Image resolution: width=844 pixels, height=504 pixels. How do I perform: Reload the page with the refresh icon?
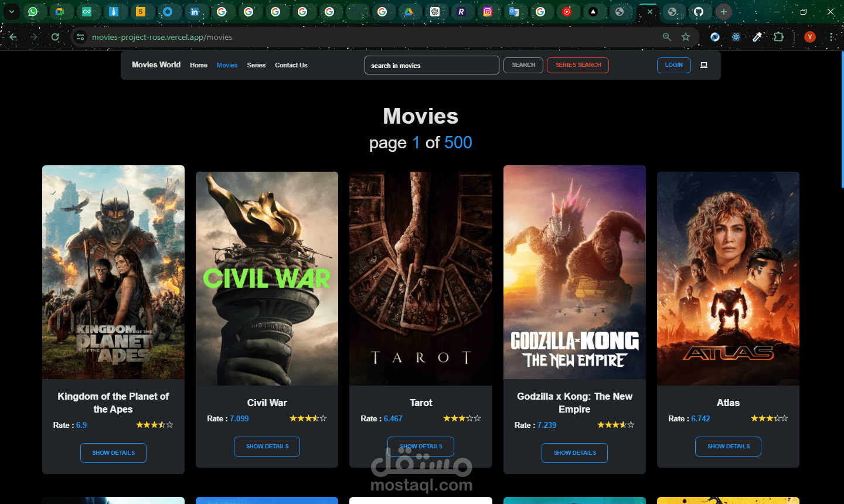[x=55, y=37]
